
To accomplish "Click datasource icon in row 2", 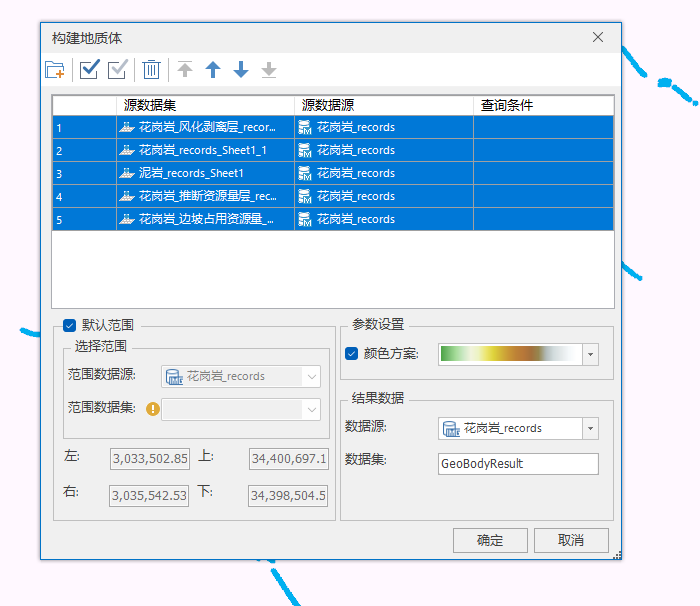I will tap(304, 150).
